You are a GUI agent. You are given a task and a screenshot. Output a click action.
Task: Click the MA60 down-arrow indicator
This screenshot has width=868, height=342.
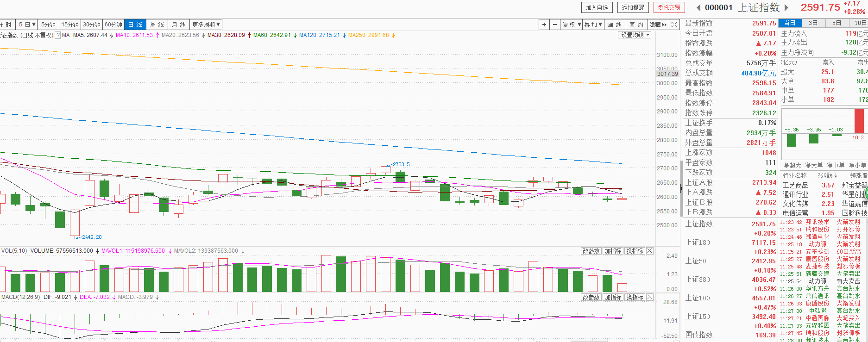(295, 35)
